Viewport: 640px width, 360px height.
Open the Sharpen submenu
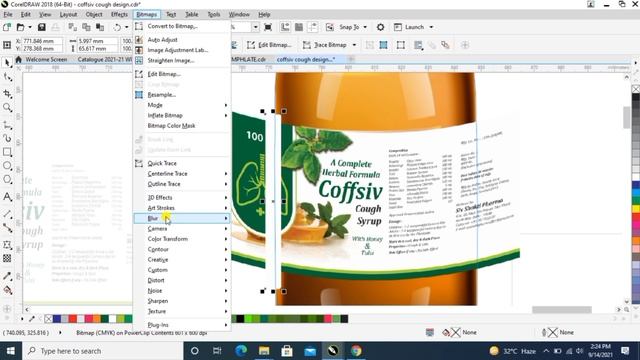point(182,301)
